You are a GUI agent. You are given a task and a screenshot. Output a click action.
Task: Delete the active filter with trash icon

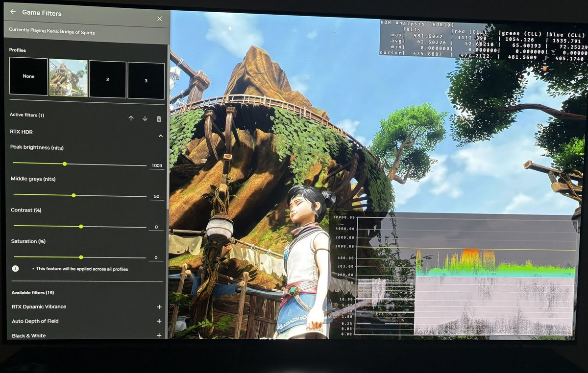coord(159,119)
